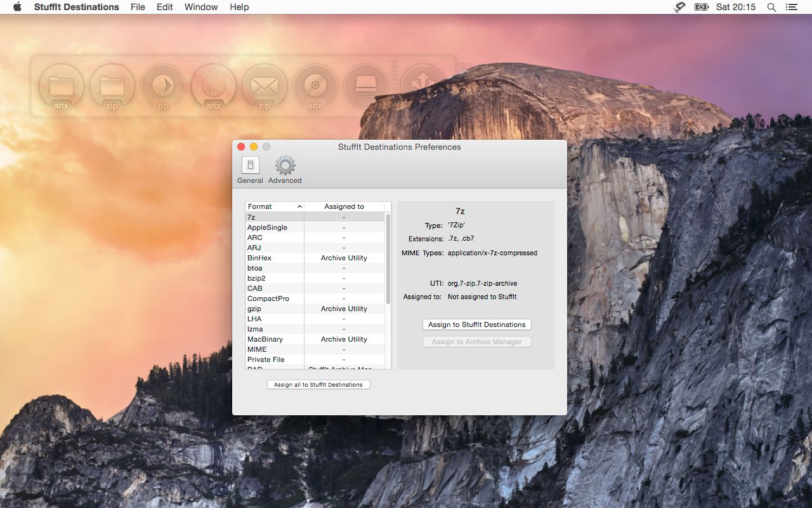
Task: Select the AppleSingle format row
Action: [x=315, y=227]
